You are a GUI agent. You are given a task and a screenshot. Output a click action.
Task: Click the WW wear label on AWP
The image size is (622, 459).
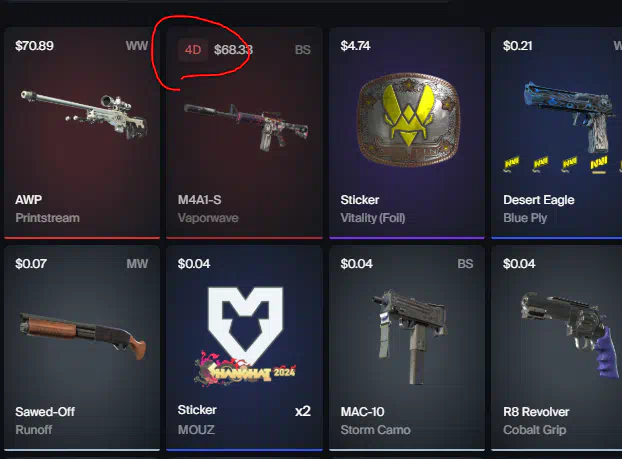point(137,46)
